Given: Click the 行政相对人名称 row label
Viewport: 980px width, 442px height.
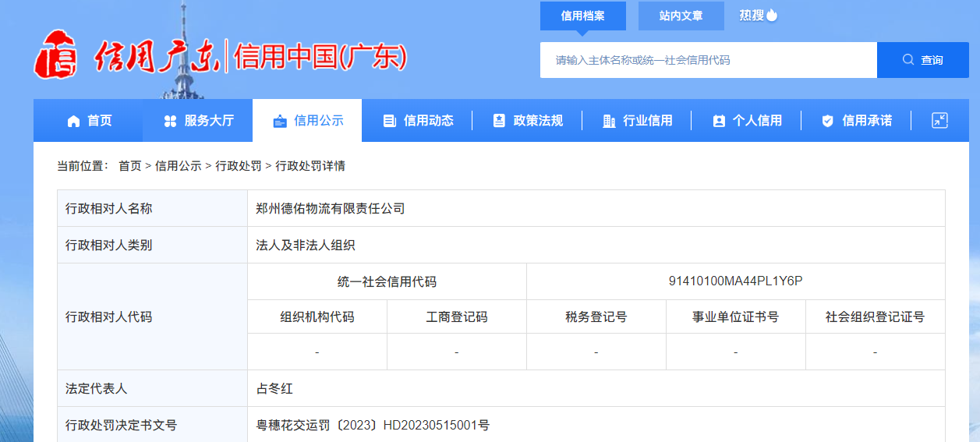Looking at the screenshot, I should coord(109,209).
